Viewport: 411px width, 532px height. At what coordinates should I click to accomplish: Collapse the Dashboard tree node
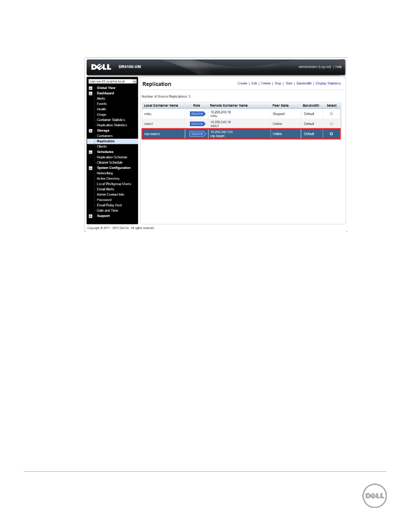click(x=90, y=93)
